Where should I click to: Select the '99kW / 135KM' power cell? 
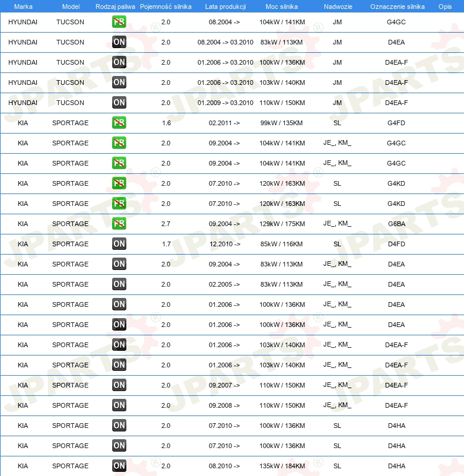tap(282, 123)
